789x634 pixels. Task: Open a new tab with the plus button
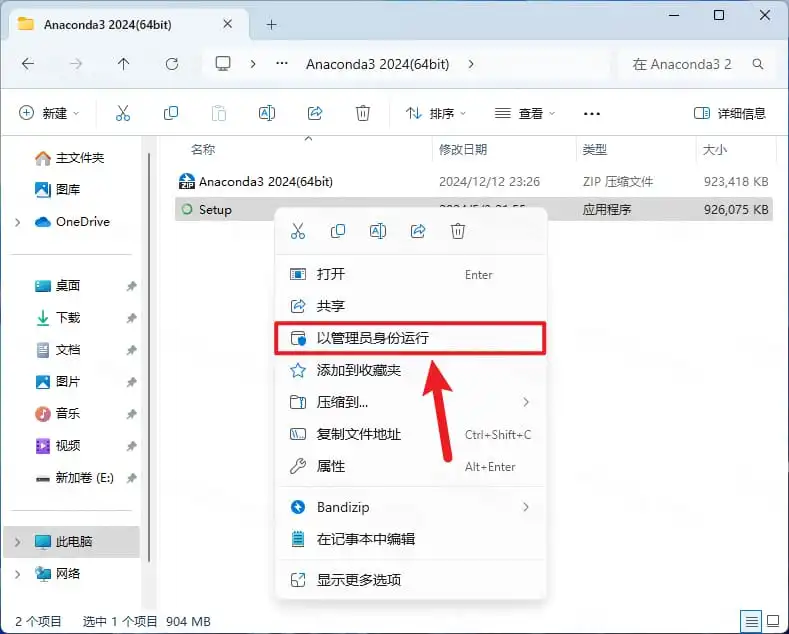(272, 24)
